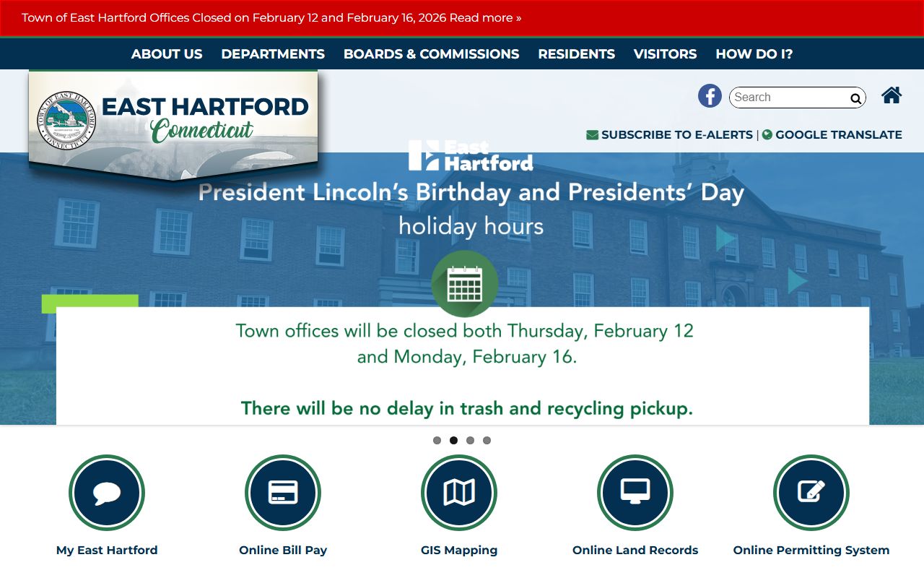
Task: Click the envelope icon beside Subscribe to E-Alerts
Action: (592, 135)
